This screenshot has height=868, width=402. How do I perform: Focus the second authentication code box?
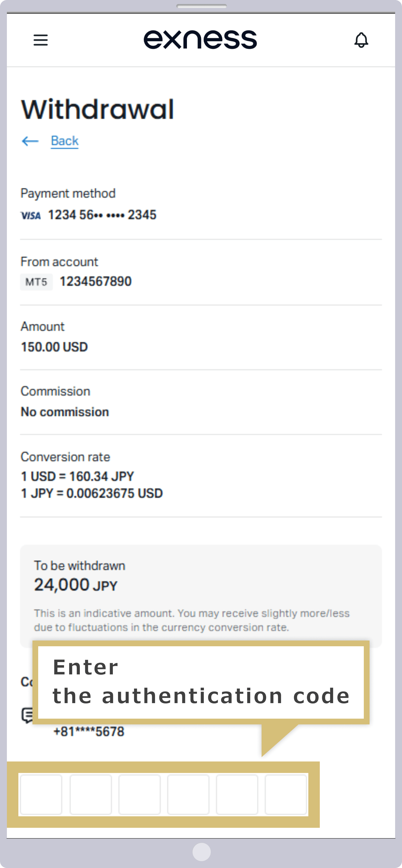click(x=91, y=794)
